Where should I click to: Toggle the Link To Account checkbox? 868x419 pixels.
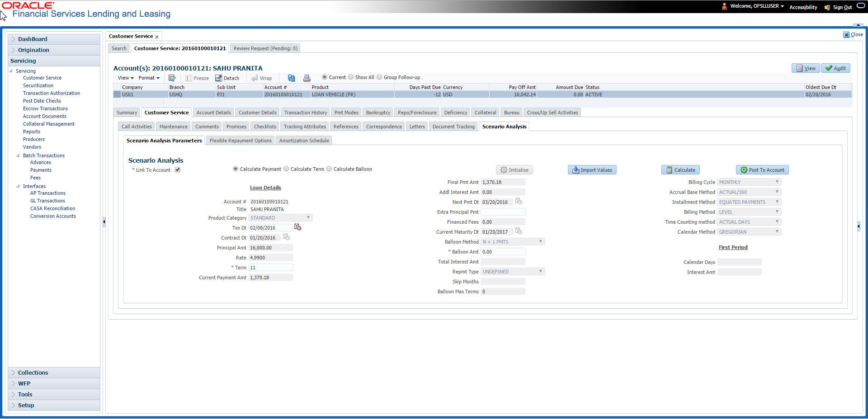pos(178,170)
